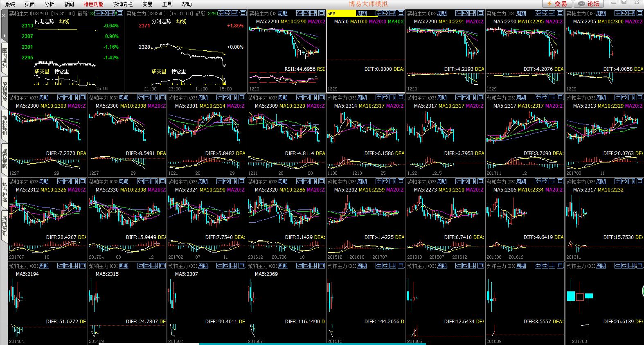This screenshot has width=644, height=345.
Task: Switch to 期权报价 side tab
Action: coord(5,125)
